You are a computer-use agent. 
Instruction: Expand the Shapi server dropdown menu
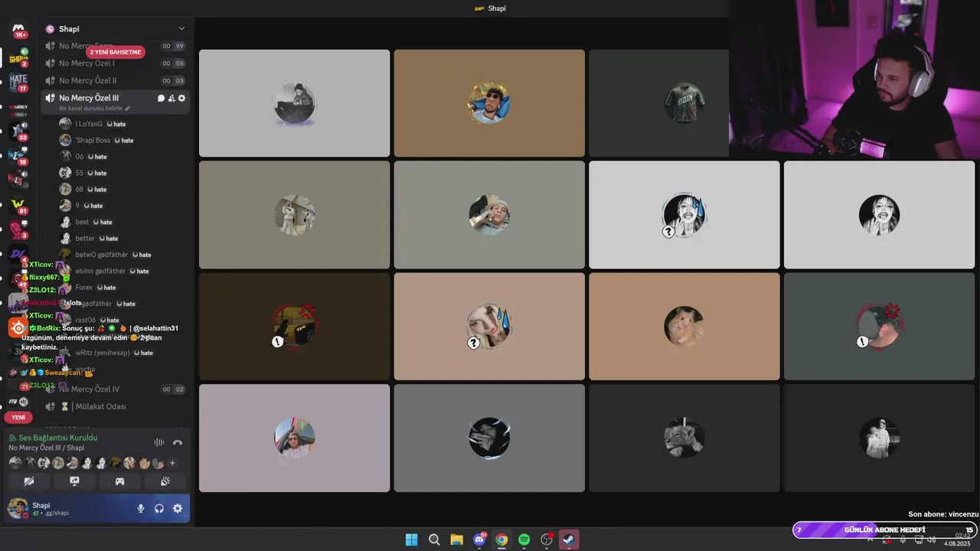181,29
